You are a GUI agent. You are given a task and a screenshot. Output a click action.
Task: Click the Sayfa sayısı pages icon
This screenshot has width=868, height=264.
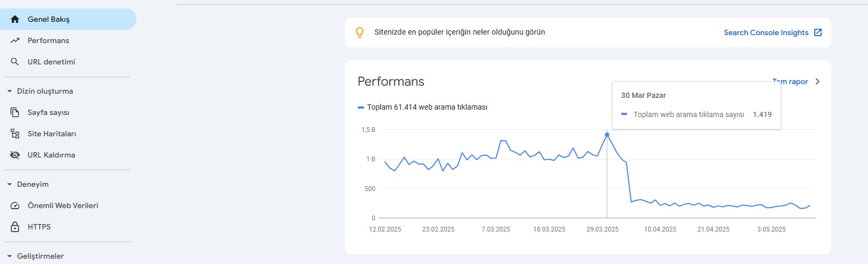pos(15,112)
